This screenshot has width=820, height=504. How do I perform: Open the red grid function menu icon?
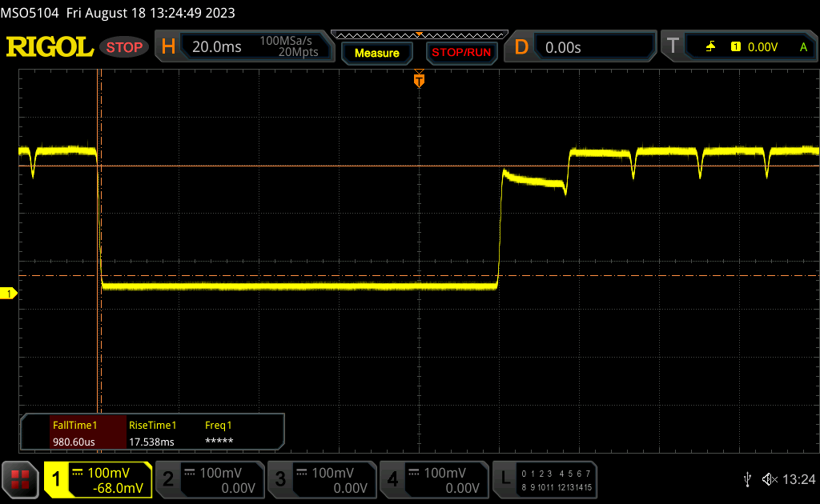coord(20,479)
